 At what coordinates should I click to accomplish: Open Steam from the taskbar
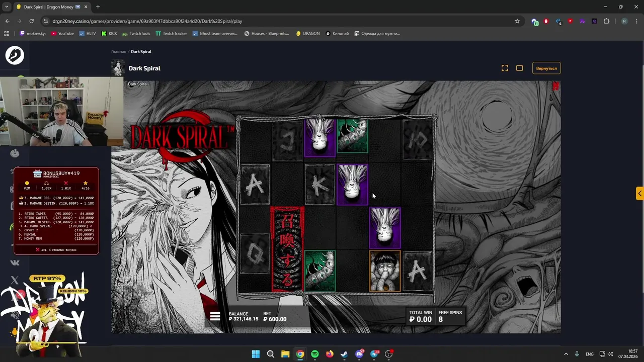coord(344,354)
